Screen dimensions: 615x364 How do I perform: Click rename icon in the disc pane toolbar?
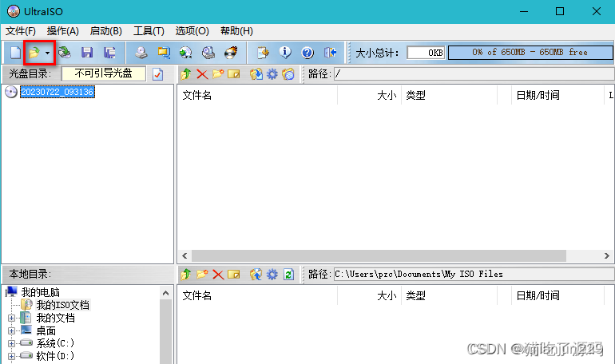tap(234, 74)
